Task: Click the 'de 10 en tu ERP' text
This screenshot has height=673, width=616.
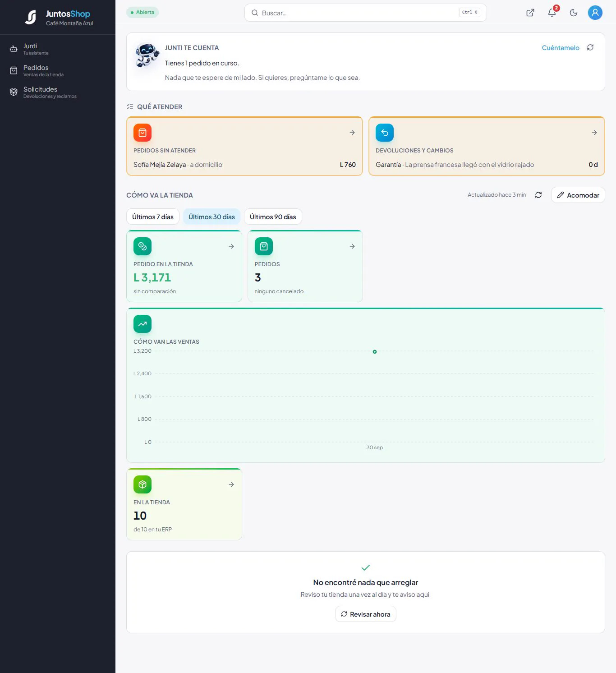Action: click(x=152, y=530)
